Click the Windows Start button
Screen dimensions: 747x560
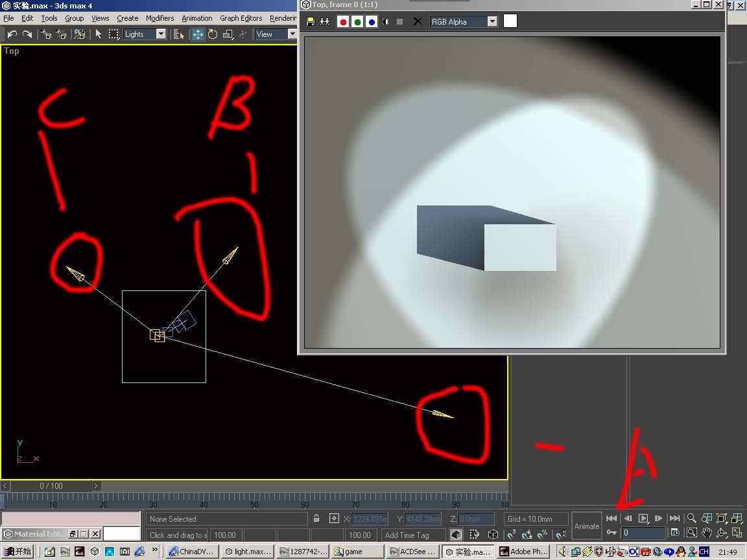[18, 552]
